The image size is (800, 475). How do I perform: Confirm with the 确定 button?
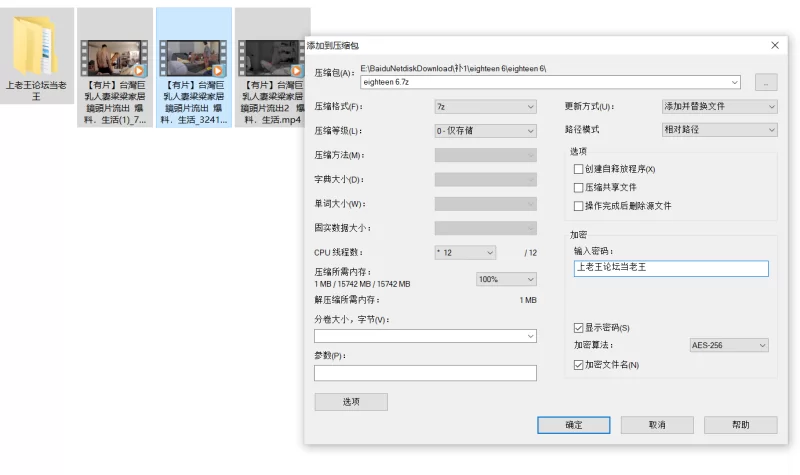point(573,425)
